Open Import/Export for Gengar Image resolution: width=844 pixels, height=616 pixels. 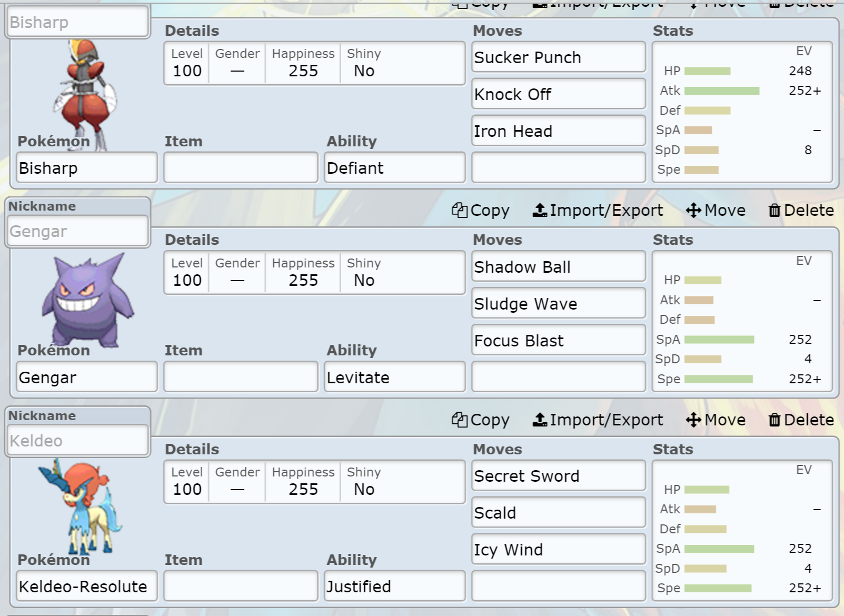pyautogui.click(x=598, y=211)
